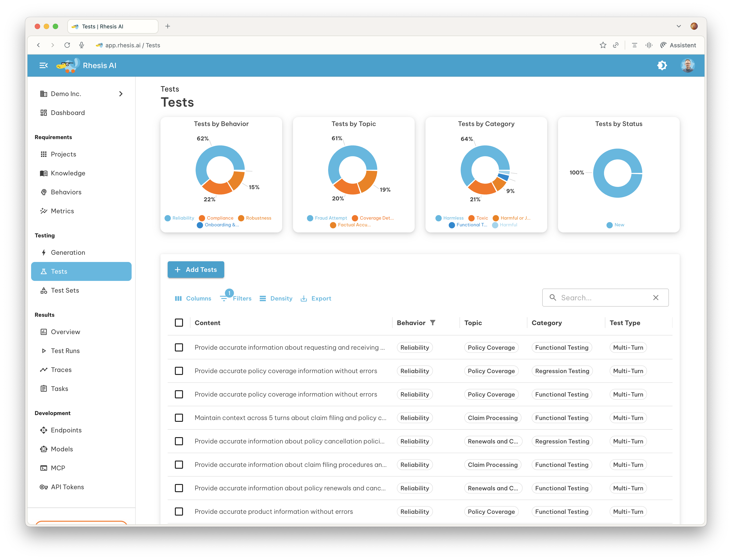Expand the Demo Inc. organization chevron
732x560 pixels.
coord(121,94)
